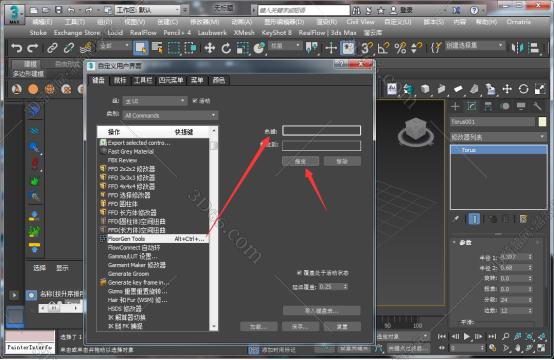Viewport: 554px width, 360px height.
Task: Click the write keyboard chart button
Action: click(322, 311)
